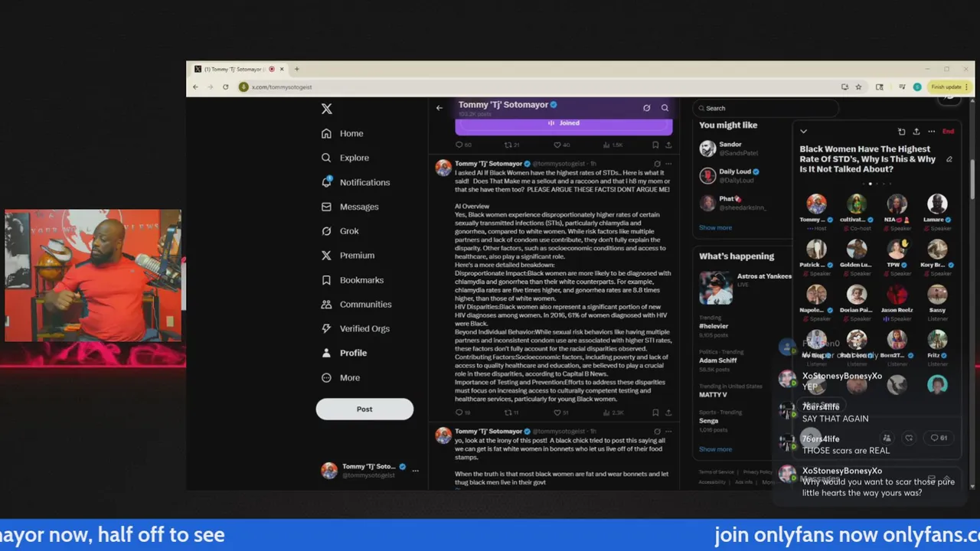Click like heart with 40 likes
Screen dimensions: 980x551
557,145
